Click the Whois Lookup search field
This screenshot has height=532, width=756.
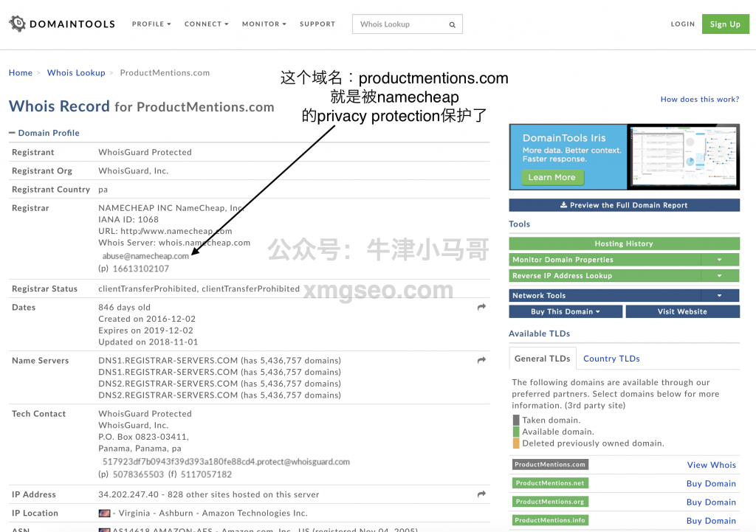point(407,24)
